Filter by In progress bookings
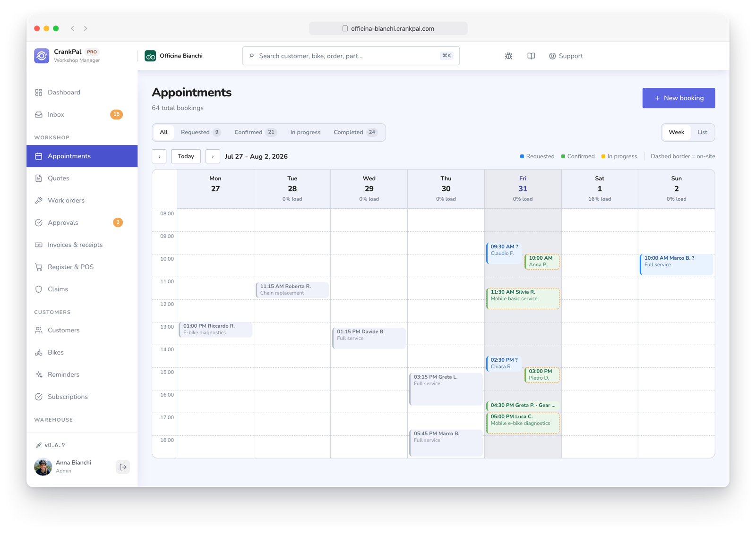Screen dimensions: 756x534 (x=305, y=132)
